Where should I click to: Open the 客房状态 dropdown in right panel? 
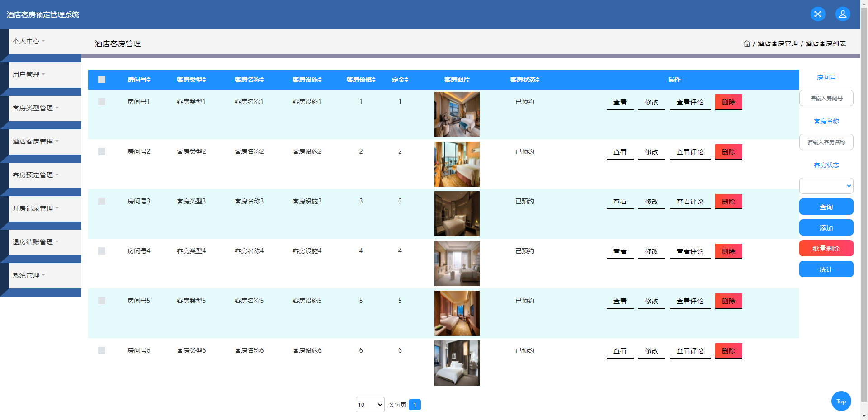pyautogui.click(x=826, y=186)
